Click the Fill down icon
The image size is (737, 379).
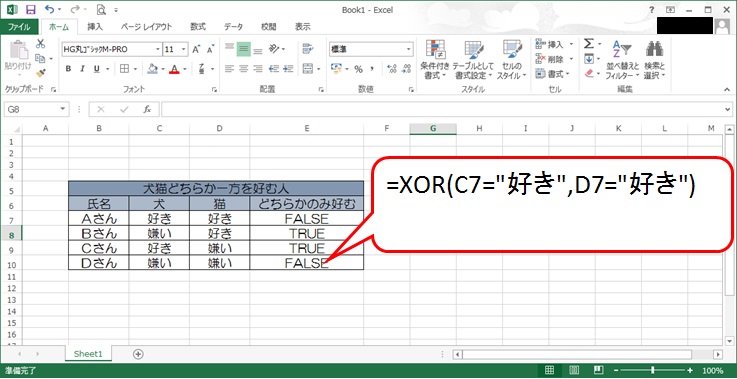coord(588,59)
